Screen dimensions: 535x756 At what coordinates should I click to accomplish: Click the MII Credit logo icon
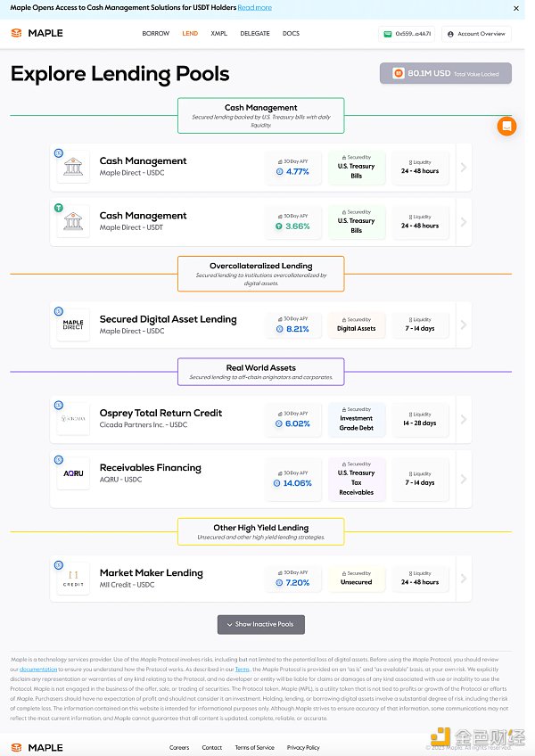pyautogui.click(x=73, y=579)
